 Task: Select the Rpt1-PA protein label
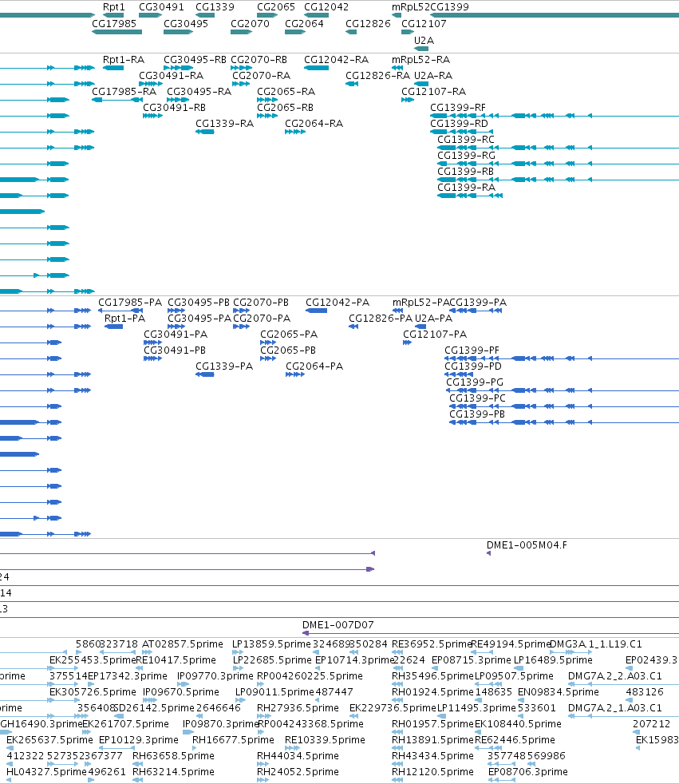click(x=124, y=319)
